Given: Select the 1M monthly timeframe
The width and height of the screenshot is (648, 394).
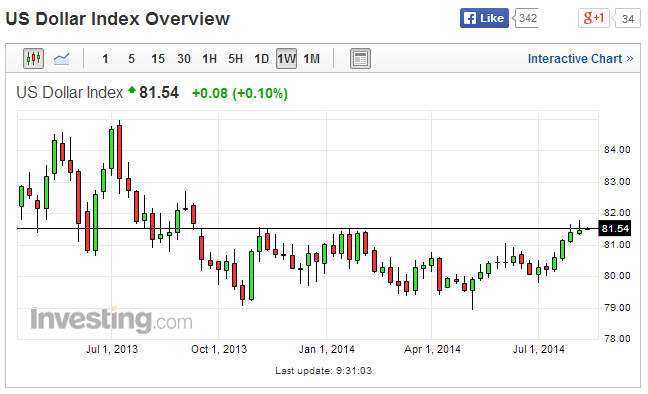Looking at the screenshot, I should point(312,59).
